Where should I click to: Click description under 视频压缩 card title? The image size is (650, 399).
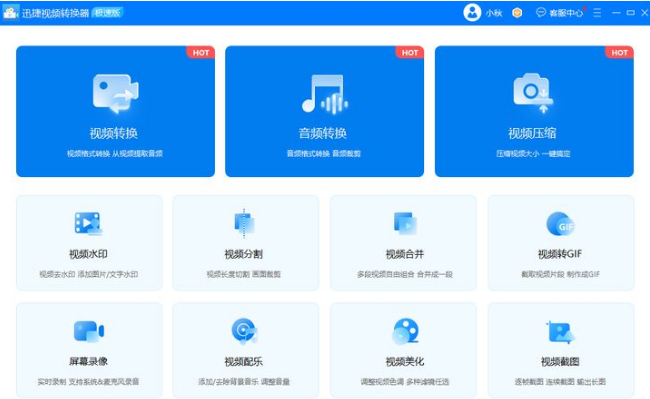tap(533, 154)
